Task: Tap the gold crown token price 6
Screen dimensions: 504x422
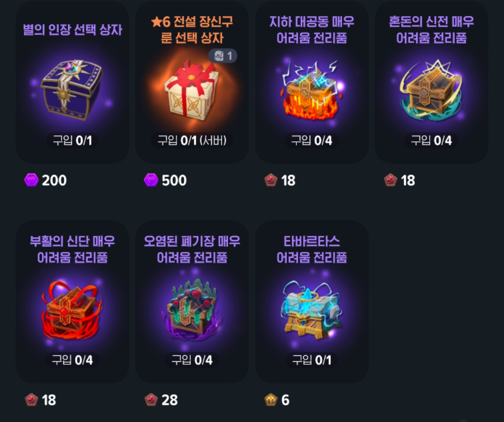Action: 277,400
